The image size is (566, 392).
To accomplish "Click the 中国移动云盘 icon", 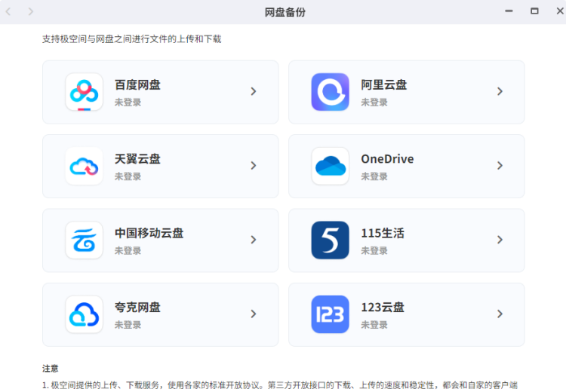I will click(84, 240).
